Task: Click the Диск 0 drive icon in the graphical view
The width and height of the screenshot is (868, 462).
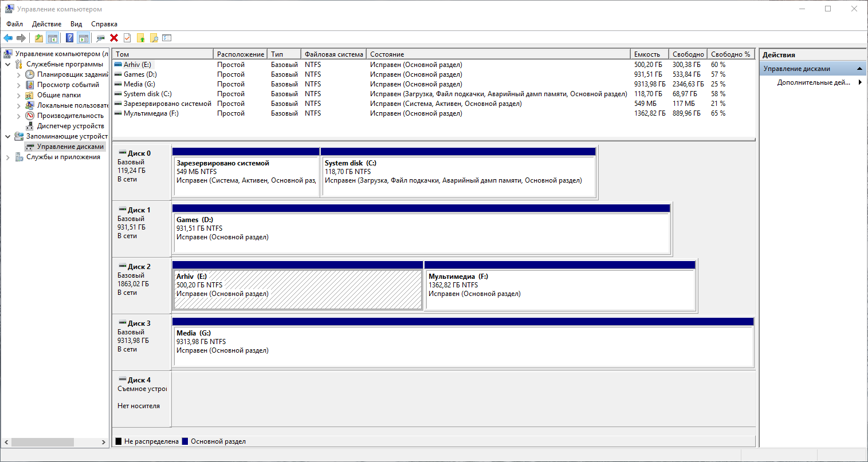Action: pos(122,153)
